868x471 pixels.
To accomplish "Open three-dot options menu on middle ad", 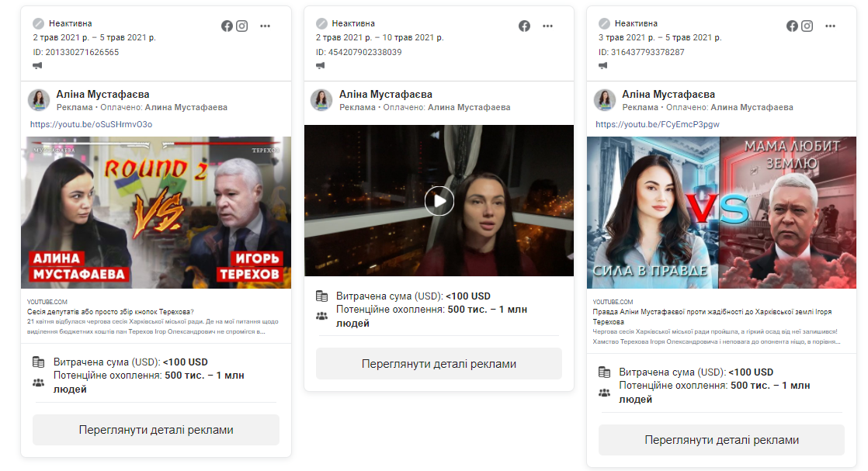I will click(548, 26).
